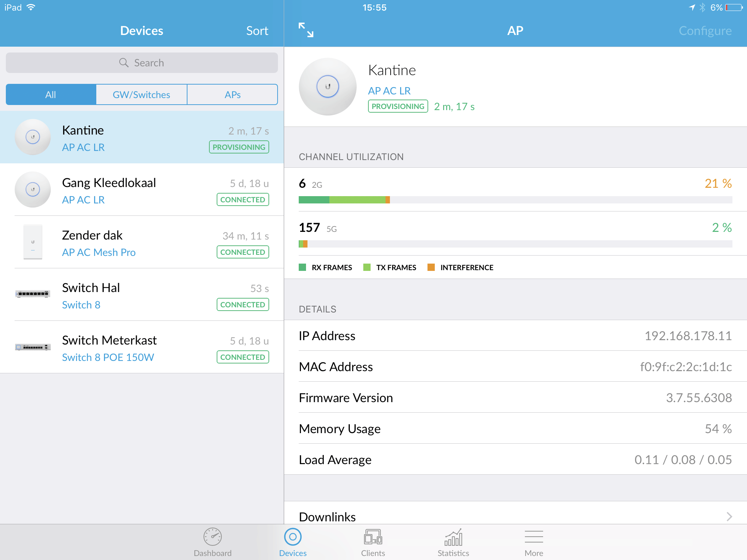Filter list by APs
Screen dimensions: 747x560
coord(232,95)
